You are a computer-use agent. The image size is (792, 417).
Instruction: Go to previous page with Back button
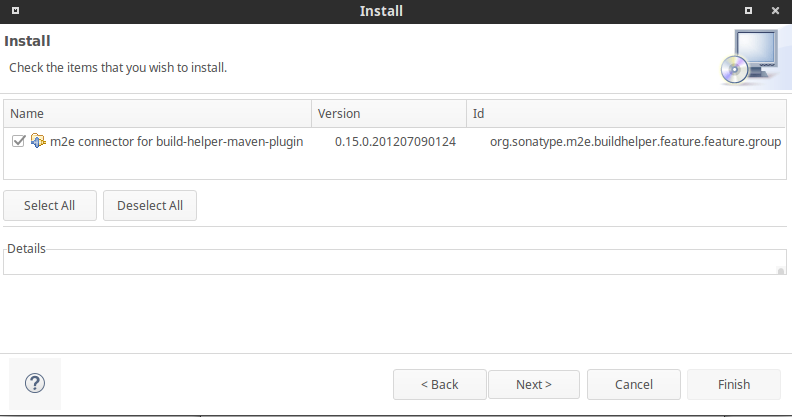pyautogui.click(x=439, y=385)
